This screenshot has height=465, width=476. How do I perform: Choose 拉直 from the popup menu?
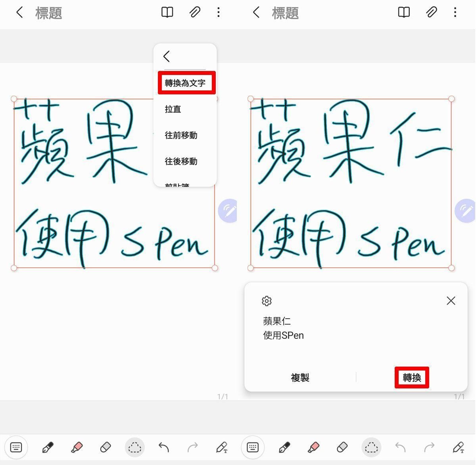(x=173, y=109)
